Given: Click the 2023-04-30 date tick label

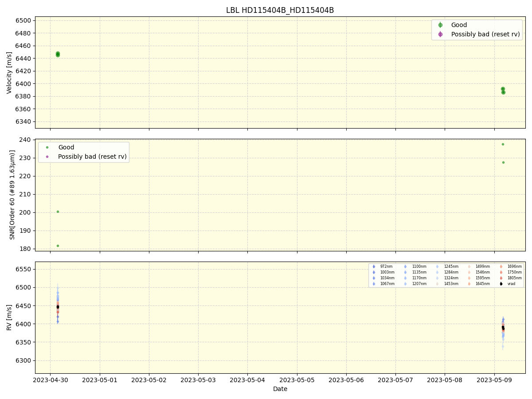Looking at the screenshot, I should (50, 380).
